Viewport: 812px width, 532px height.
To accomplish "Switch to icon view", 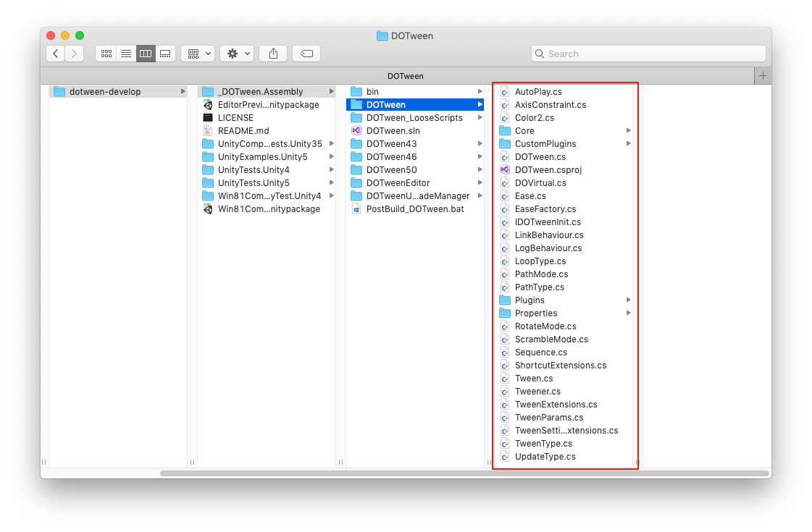I will tap(106, 54).
